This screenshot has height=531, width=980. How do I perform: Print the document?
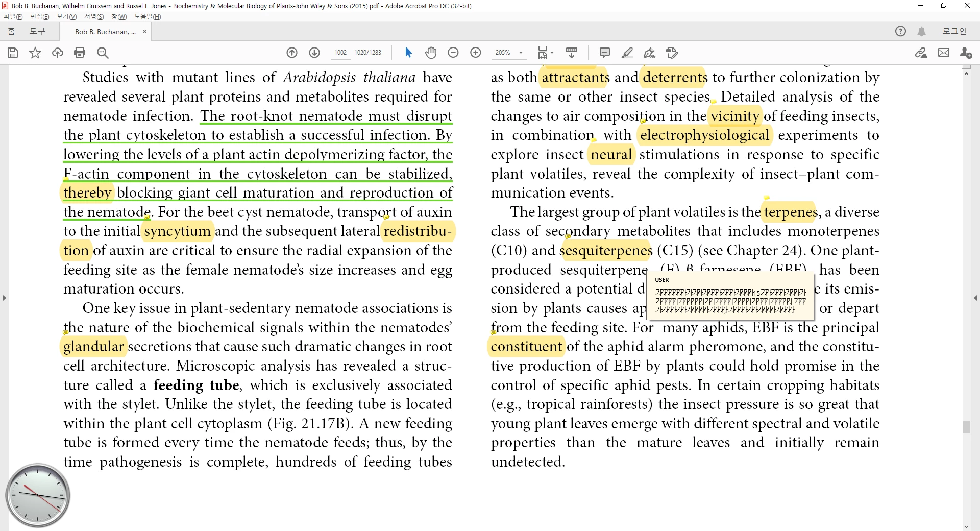tap(80, 53)
